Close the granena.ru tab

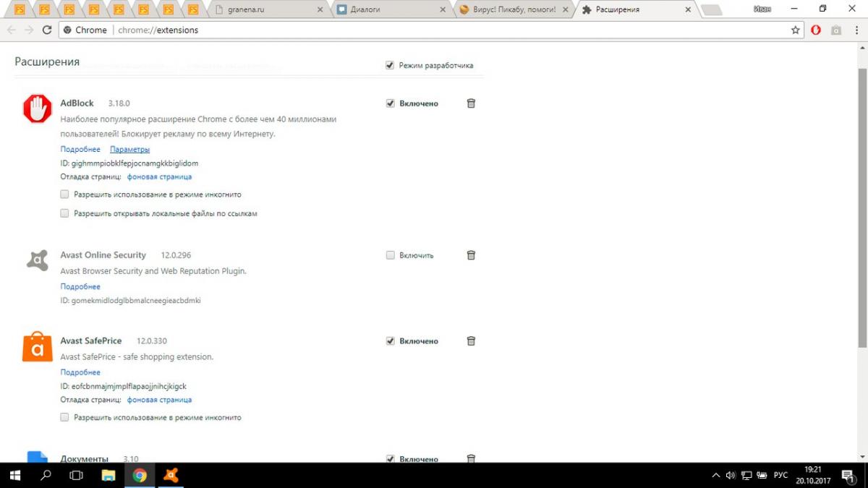tap(320, 9)
